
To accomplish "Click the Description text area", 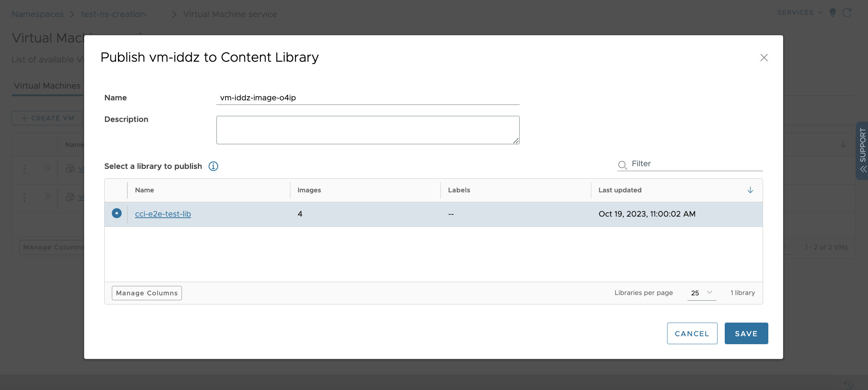I will click(368, 130).
